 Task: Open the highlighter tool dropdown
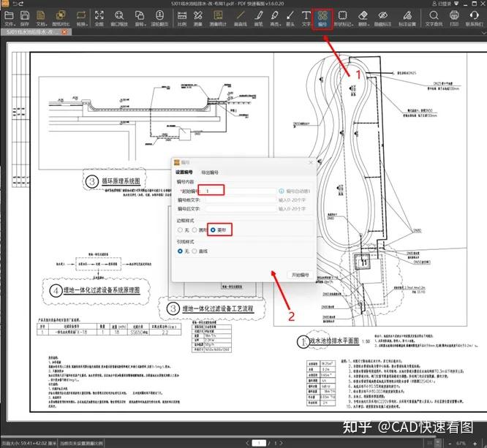[275, 18]
